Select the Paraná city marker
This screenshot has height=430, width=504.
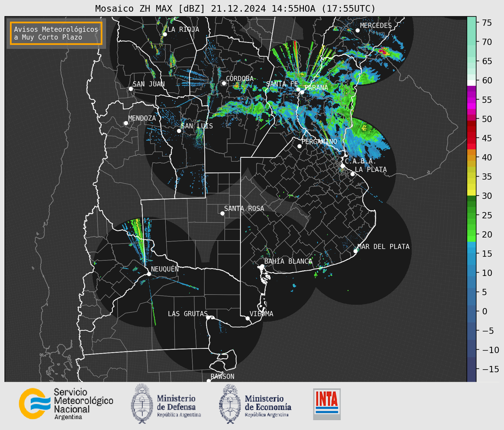click(302, 92)
